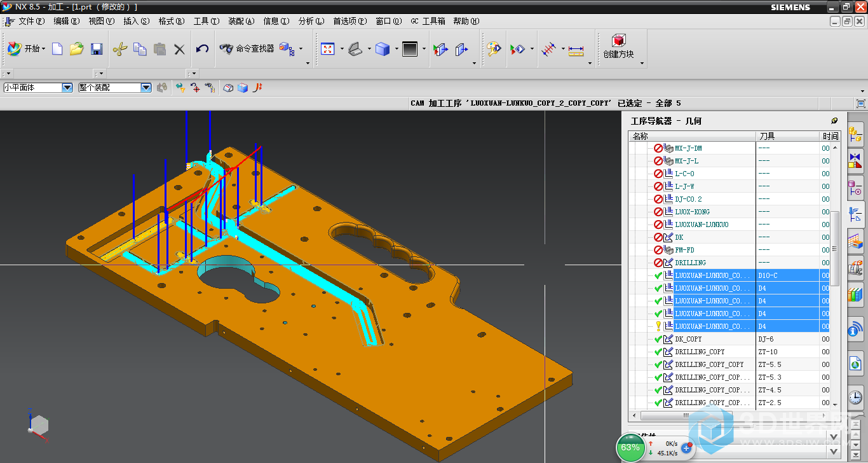The height and width of the screenshot is (463, 868).
Task: Click the Measure Distance ruler icon
Action: (576, 50)
